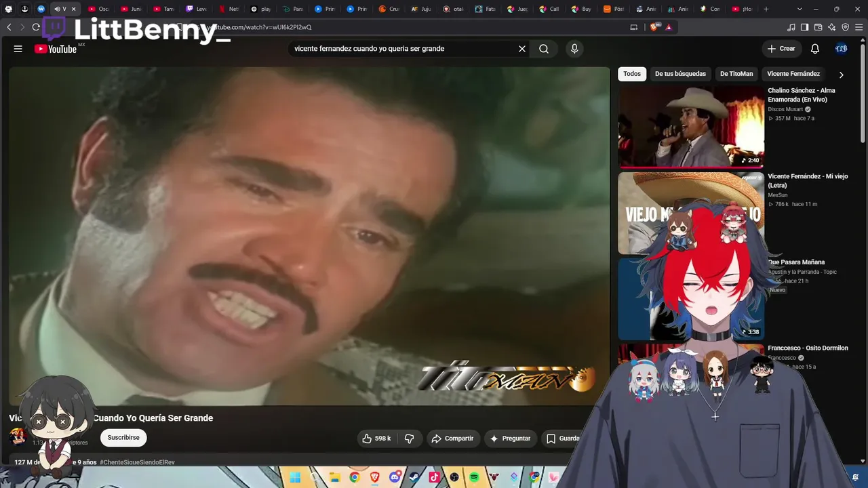Open Vicente Fernández - Mi viejo (Letra)

[808, 181]
